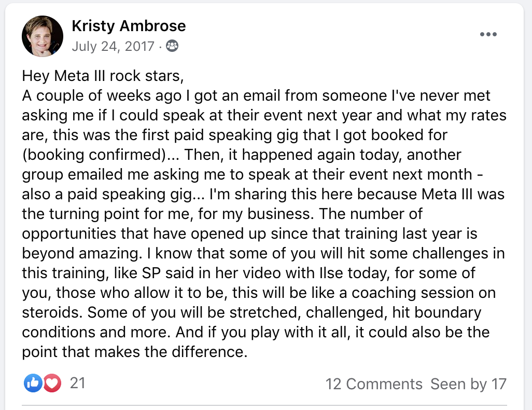
Task: View the Seen by 17 list
Action: point(469,384)
